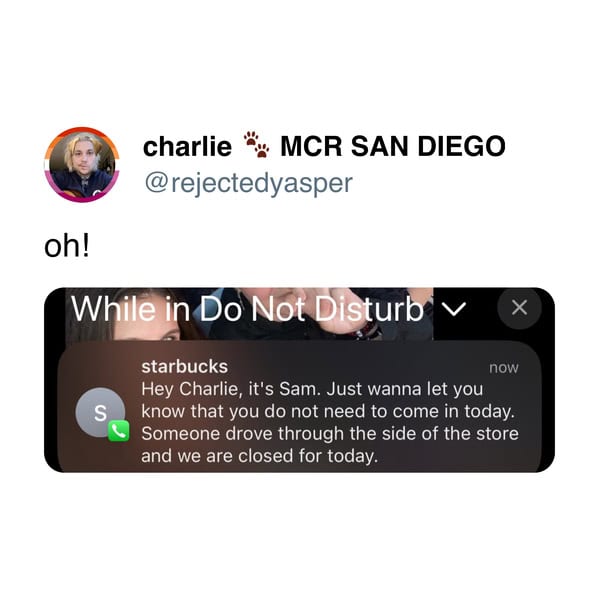Select the oh! tweet text
The height and width of the screenshot is (599, 599).
[x=67, y=246]
